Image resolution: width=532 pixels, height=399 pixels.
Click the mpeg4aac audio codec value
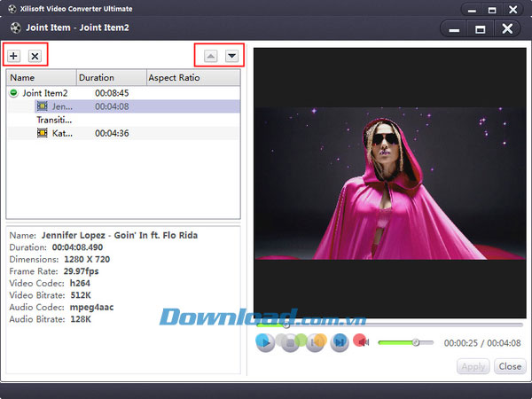[x=91, y=308]
